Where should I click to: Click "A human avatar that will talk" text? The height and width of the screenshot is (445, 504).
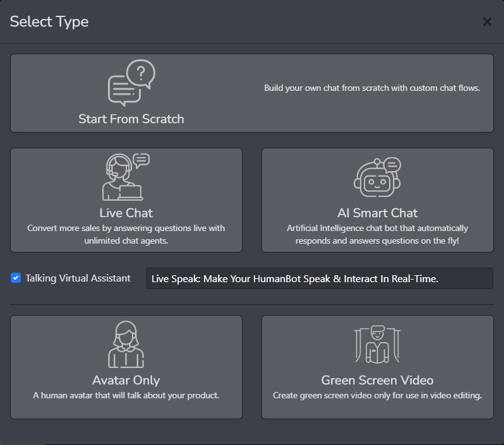pyautogui.click(x=126, y=396)
